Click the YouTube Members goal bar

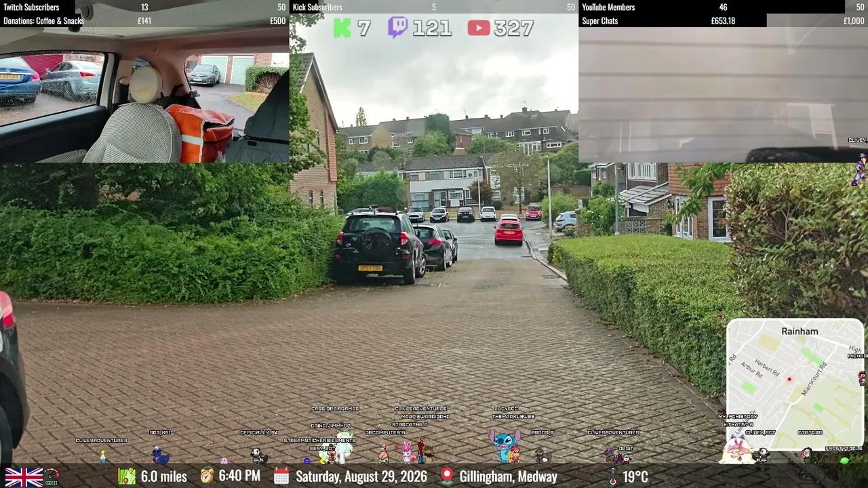(723, 7)
